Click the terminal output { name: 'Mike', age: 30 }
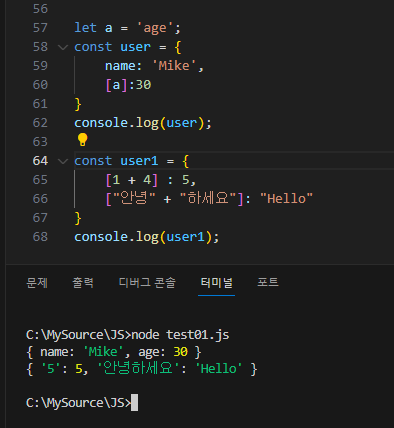394x428 pixels. 114,352
